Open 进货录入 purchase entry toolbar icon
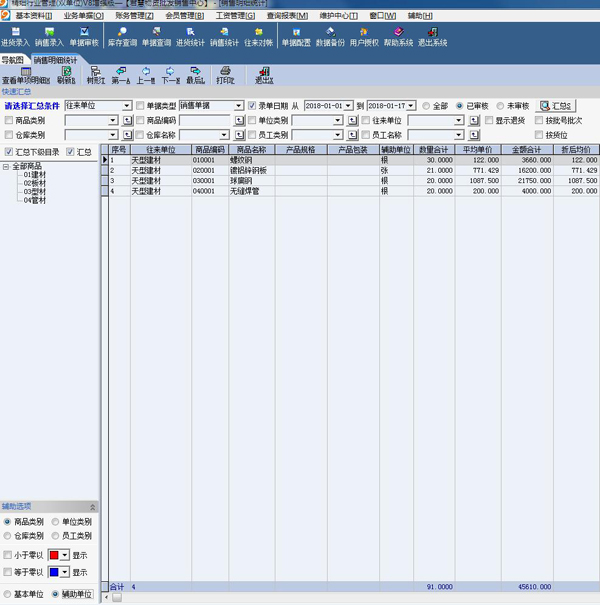This screenshot has height=605, width=600. tap(15, 37)
